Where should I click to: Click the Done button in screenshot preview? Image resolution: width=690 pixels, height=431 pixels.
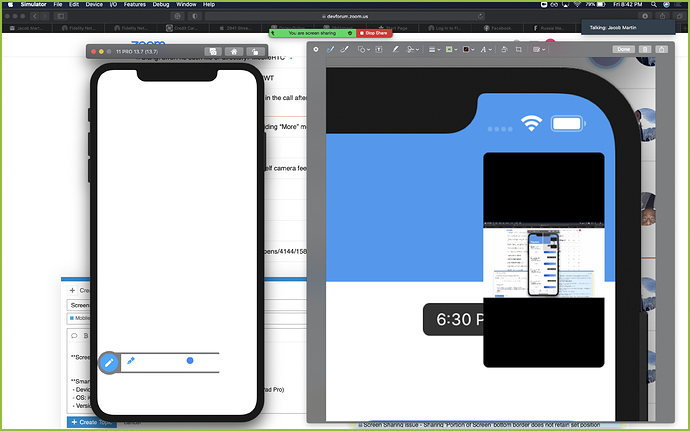click(x=623, y=49)
